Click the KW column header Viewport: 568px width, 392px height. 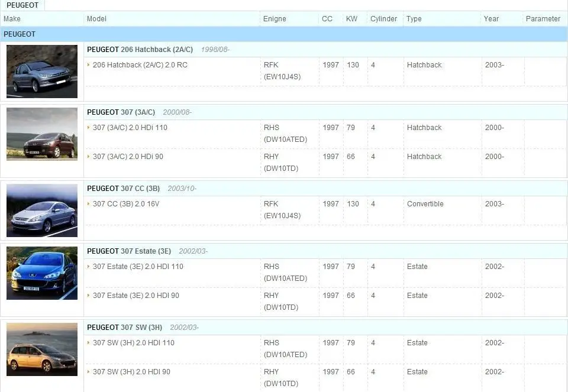tap(351, 19)
